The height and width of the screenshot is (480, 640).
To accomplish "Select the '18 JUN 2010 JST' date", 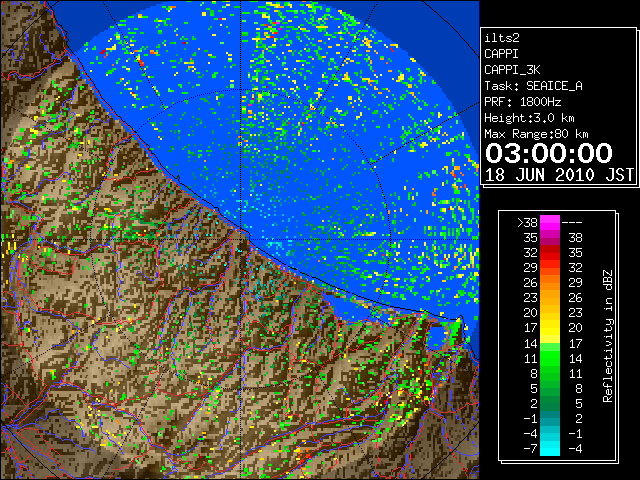I will 559,175.
